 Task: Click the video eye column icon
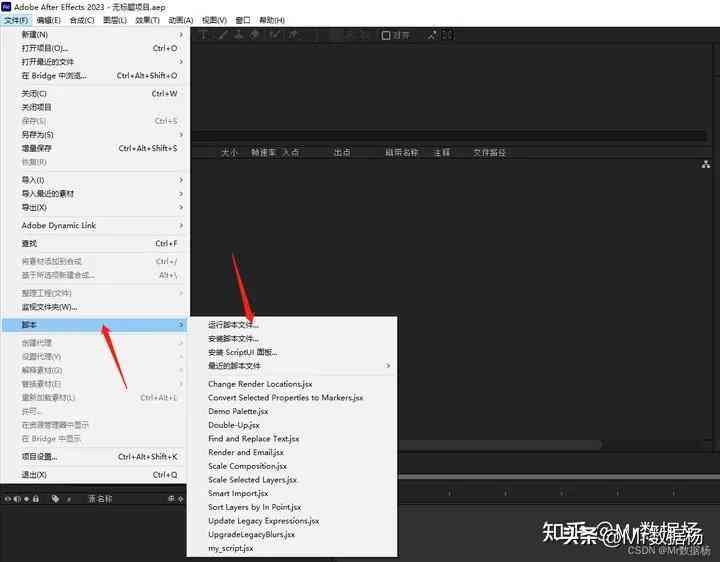pos(8,499)
